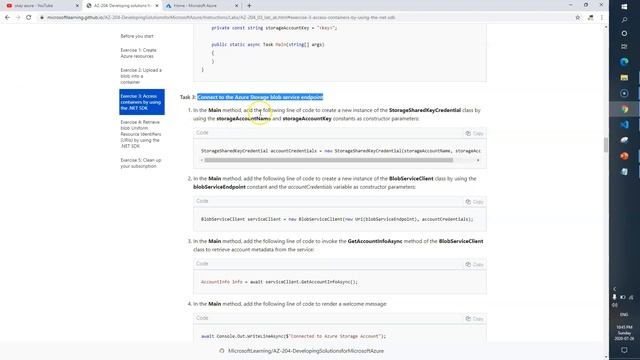Click the microphone icon in system tray
Viewport: 640px width, 360px height.
click(615, 297)
